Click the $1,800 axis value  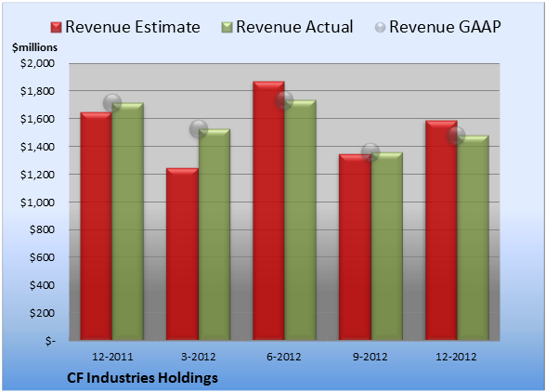pos(37,91)
